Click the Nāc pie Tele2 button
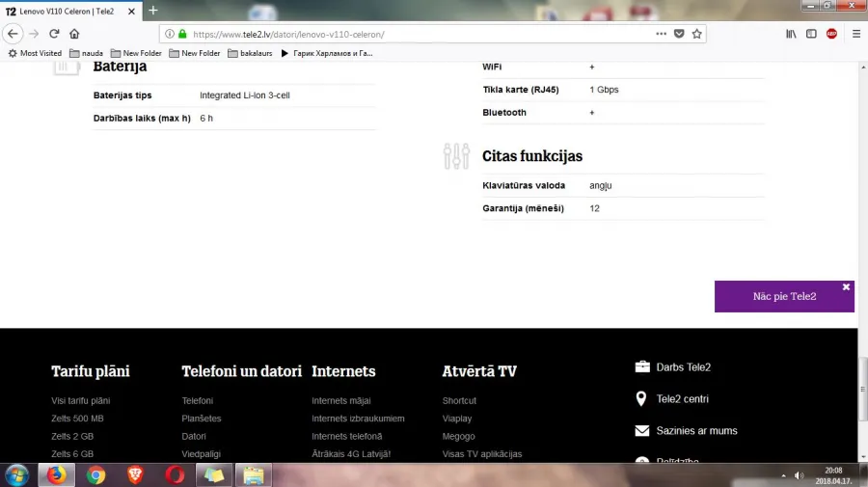The image size is (868, 487). [x=784, y=297]
